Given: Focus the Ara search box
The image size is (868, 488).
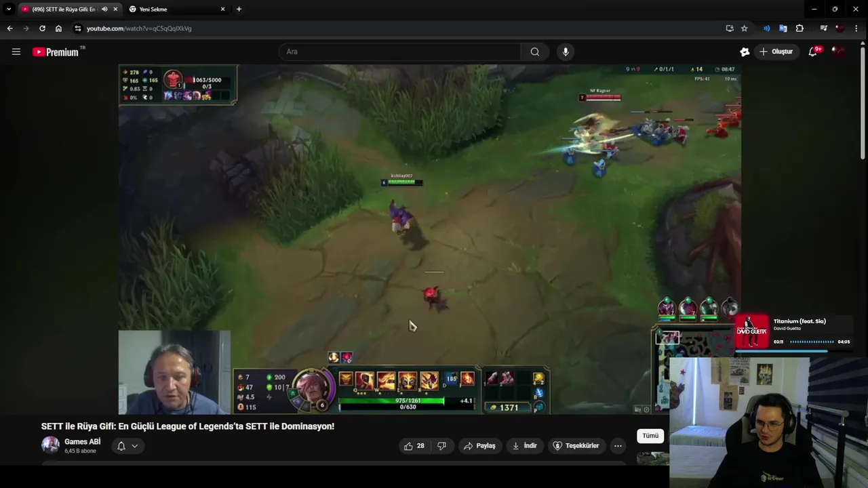Looking at the screenshot, I should 400,52.
